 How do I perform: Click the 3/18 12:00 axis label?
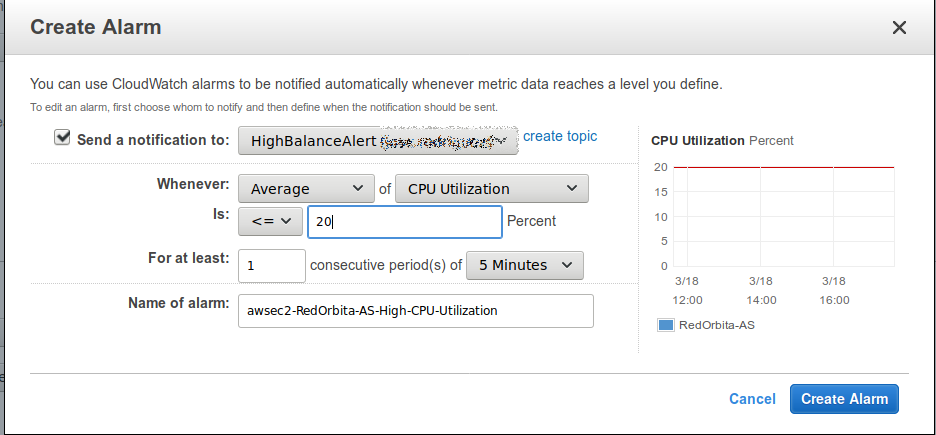(688, 290)
